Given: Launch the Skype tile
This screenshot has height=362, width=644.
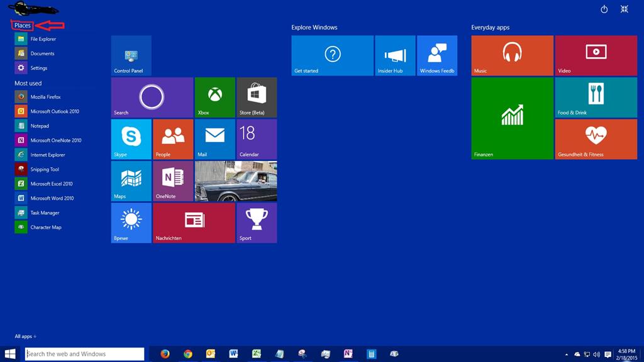Looking at the screenshot, I should [x=131, y=140].
